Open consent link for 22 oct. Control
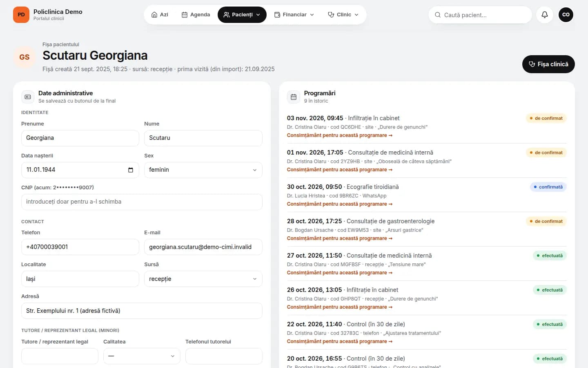This screenshot has height=368, width=588. point(340,341)
